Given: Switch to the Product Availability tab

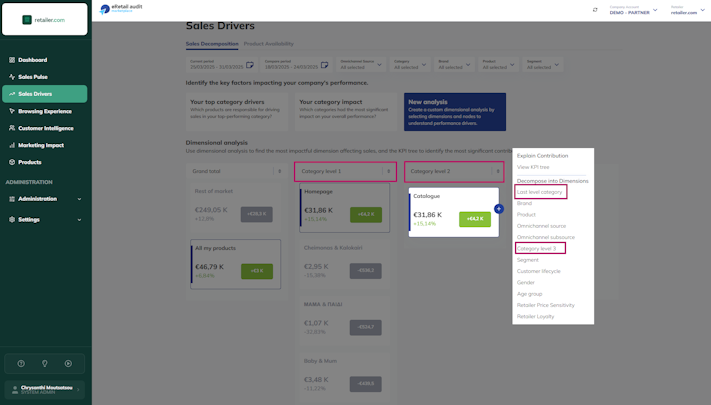Looking at the screenshot, I should point(268,44).
